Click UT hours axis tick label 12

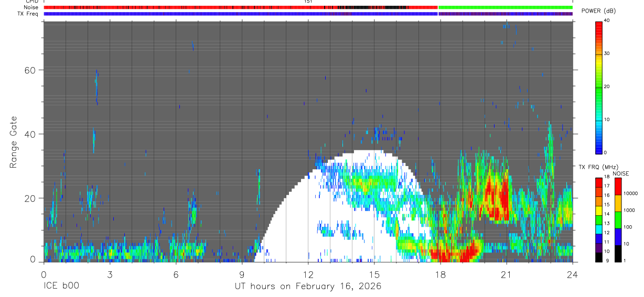click(308, 274)
